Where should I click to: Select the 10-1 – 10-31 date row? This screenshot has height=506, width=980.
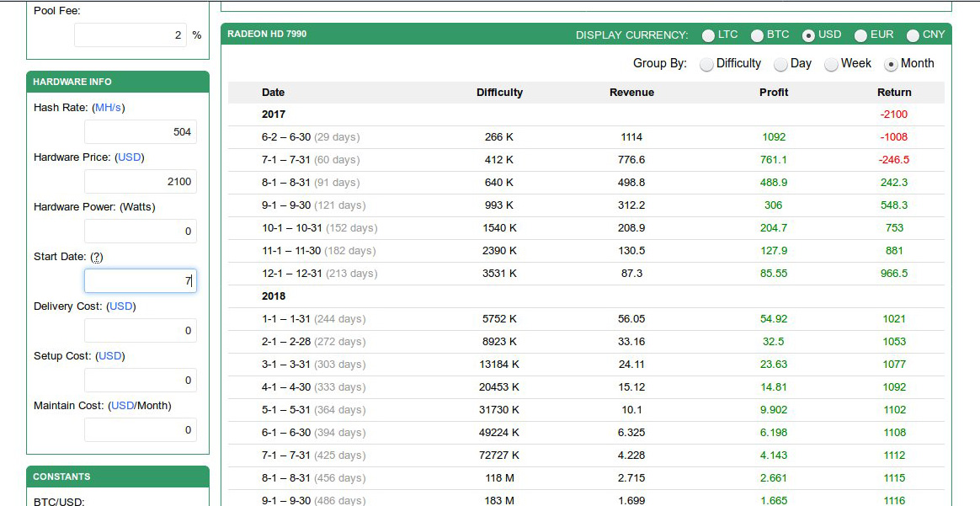586,228
